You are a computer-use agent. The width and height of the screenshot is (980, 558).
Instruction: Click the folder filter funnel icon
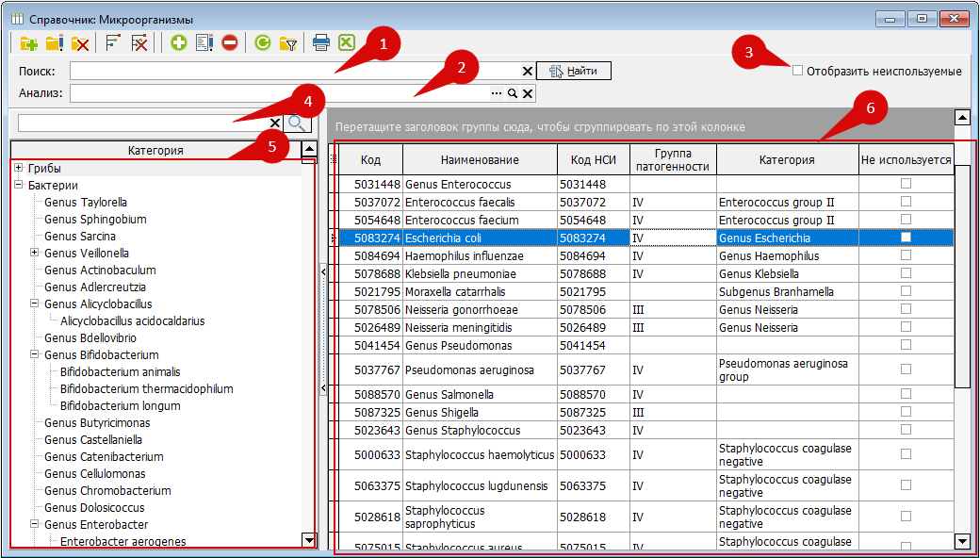(288, 43)
